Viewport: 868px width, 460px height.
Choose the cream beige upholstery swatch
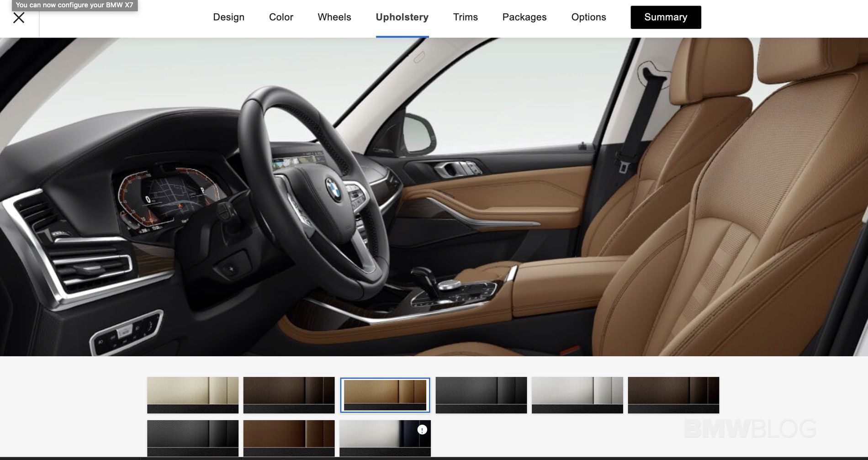coord(192,395)
